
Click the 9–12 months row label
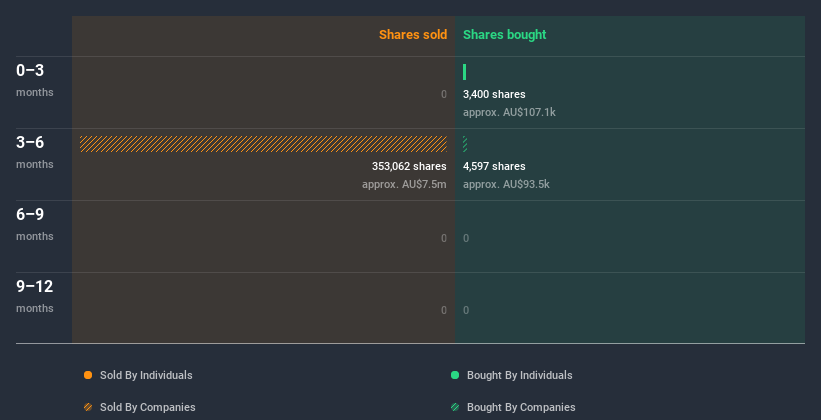tap(35, 296)
